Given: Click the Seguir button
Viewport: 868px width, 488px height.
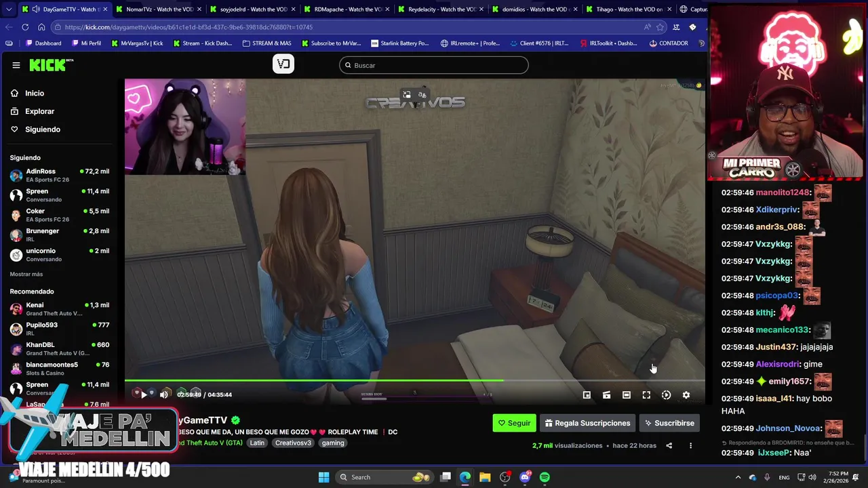Looking at the screenshot, I should pos(514,423).
